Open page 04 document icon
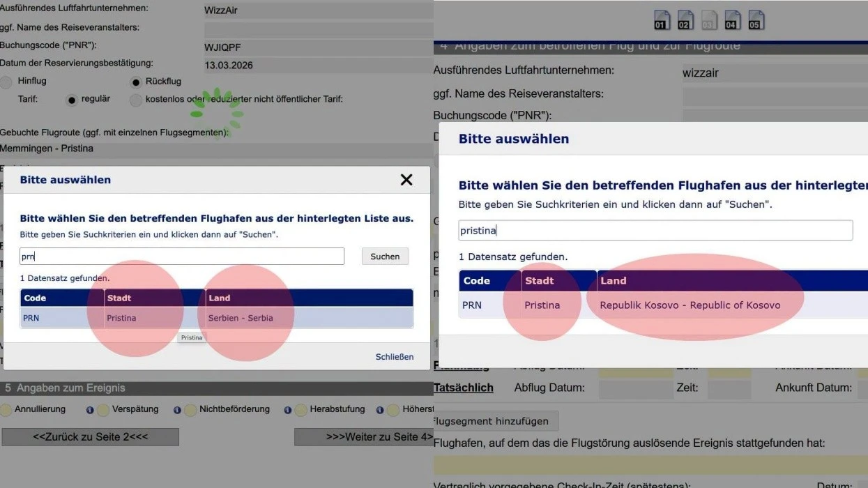Screen dimensions: 868x488 733,20
